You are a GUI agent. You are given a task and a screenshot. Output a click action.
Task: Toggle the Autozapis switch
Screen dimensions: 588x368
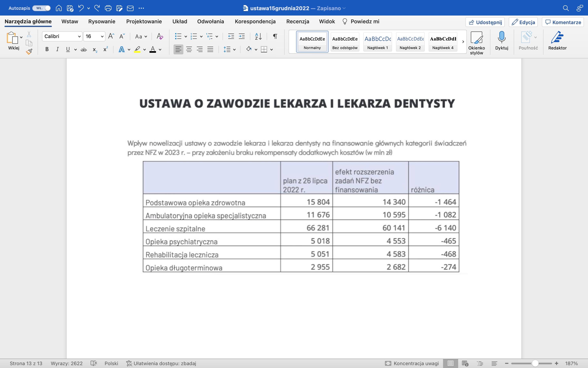[x=42, y=8]
